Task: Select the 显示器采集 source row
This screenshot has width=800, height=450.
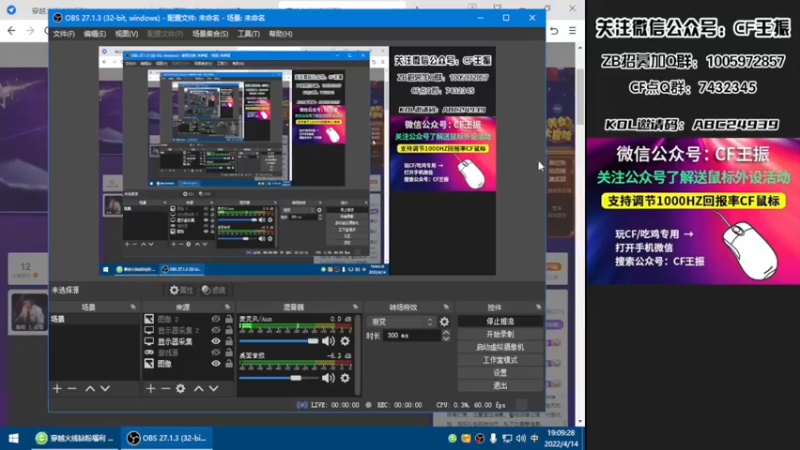Action: (188, 341)
